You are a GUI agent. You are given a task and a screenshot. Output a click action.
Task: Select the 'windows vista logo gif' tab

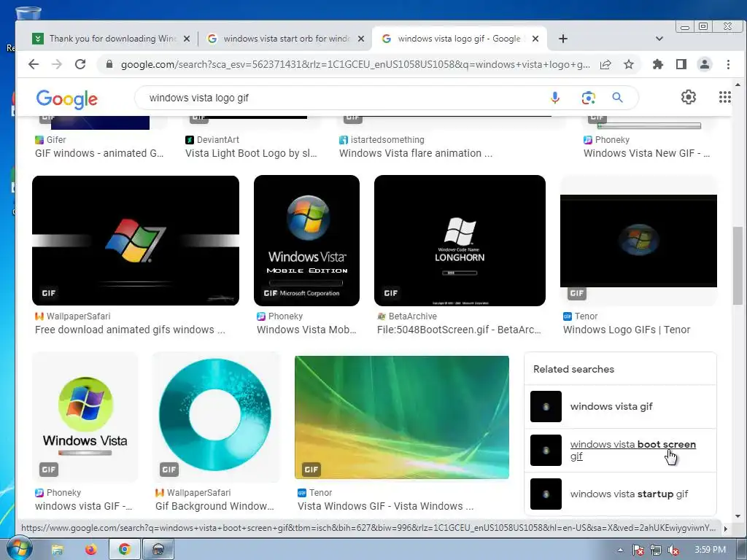click(x=458, y=39)
